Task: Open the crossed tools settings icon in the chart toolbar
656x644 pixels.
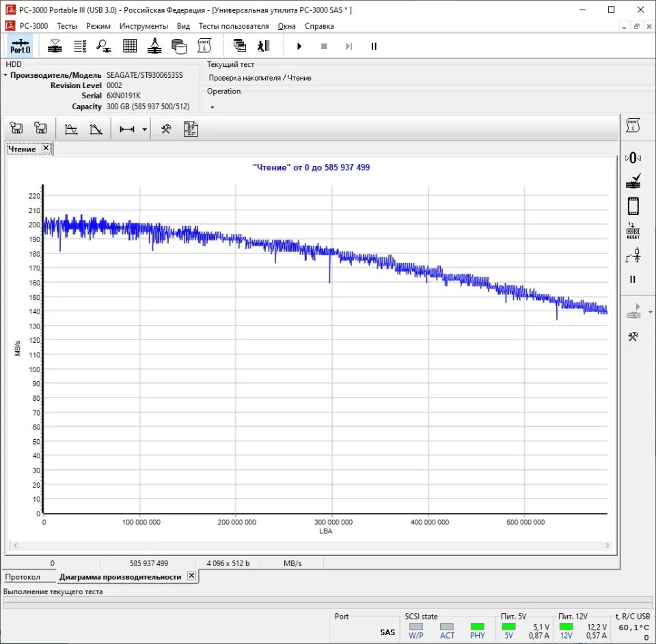Action: click(x=166, y=129)
